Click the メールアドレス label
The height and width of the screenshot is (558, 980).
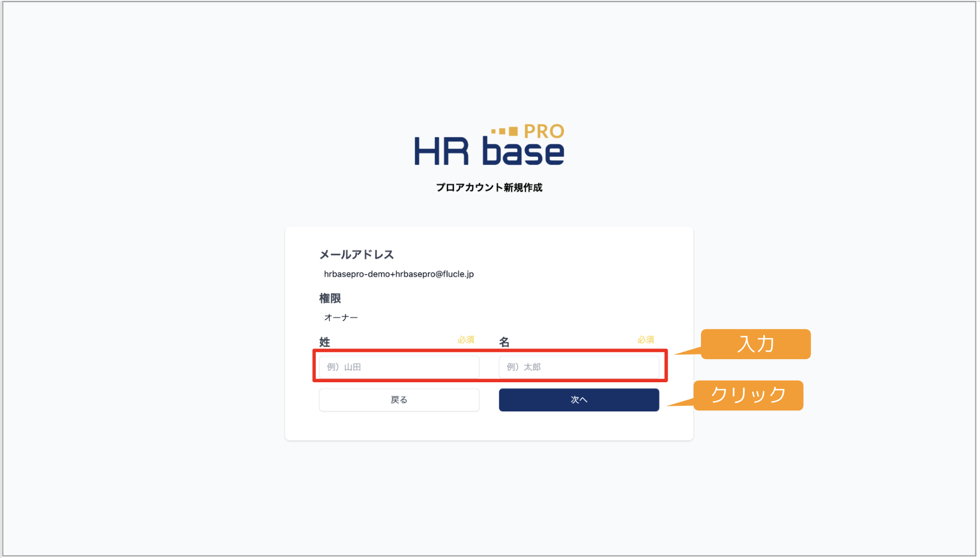(x=356, y=255)
